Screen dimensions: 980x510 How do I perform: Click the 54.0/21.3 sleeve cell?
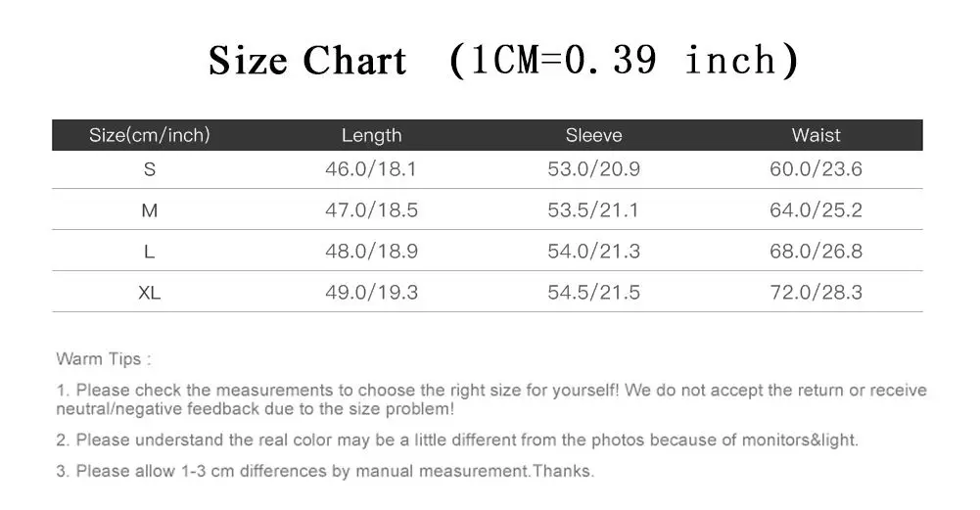coord(593,252)
